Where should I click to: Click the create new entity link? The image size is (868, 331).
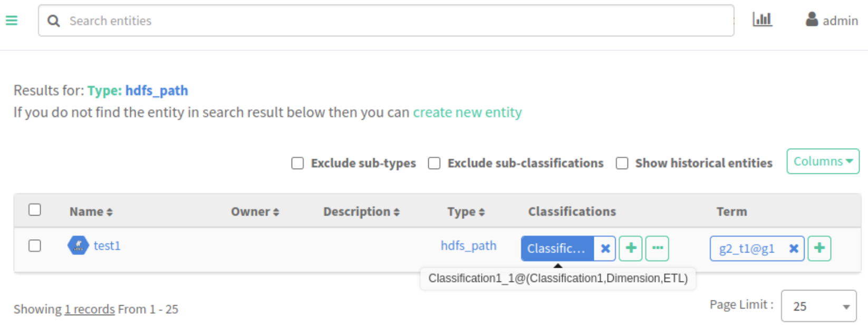pyautogui.click(x=467, y=113)
